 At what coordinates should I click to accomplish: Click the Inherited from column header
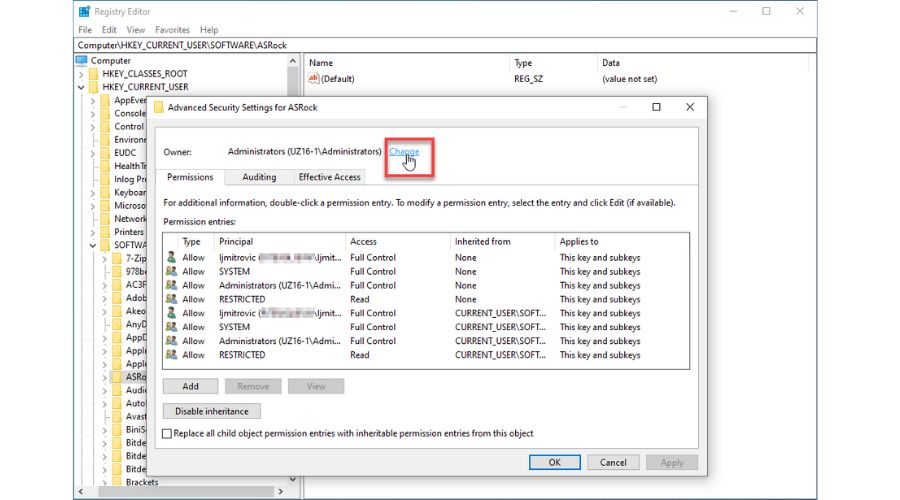coord(502,242)
